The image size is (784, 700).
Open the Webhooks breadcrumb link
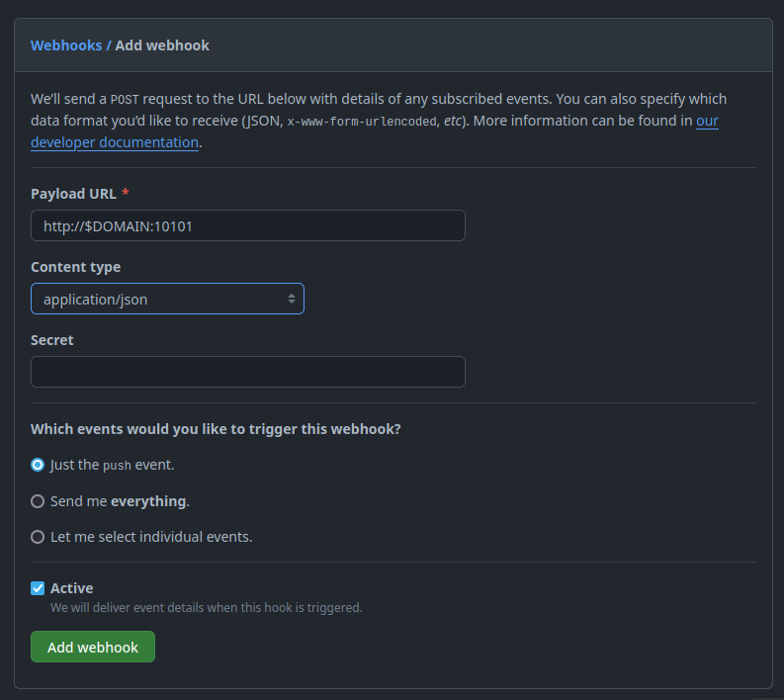coord(66,45)
